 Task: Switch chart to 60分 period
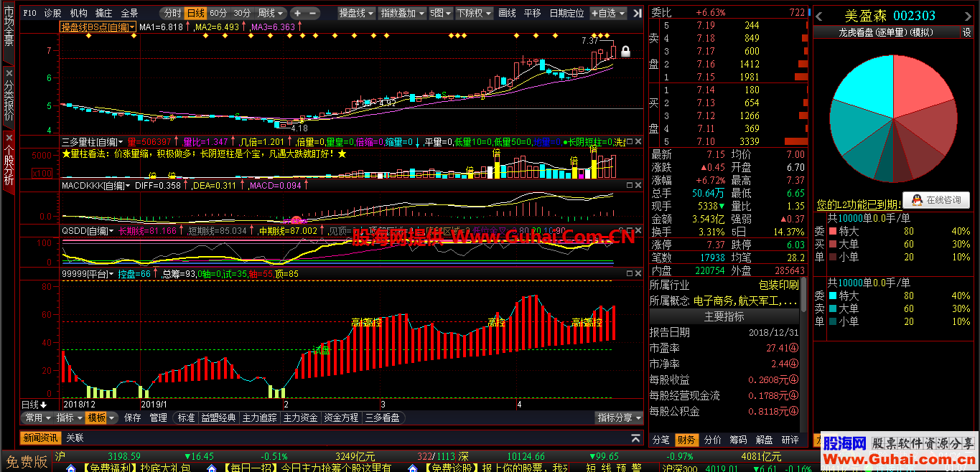point(218,13)
